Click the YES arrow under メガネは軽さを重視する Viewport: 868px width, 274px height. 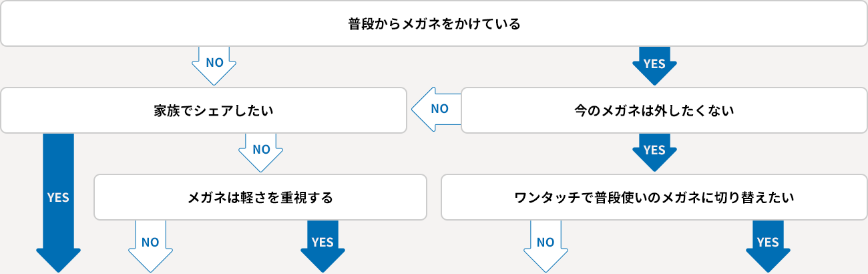coord(322,244)
